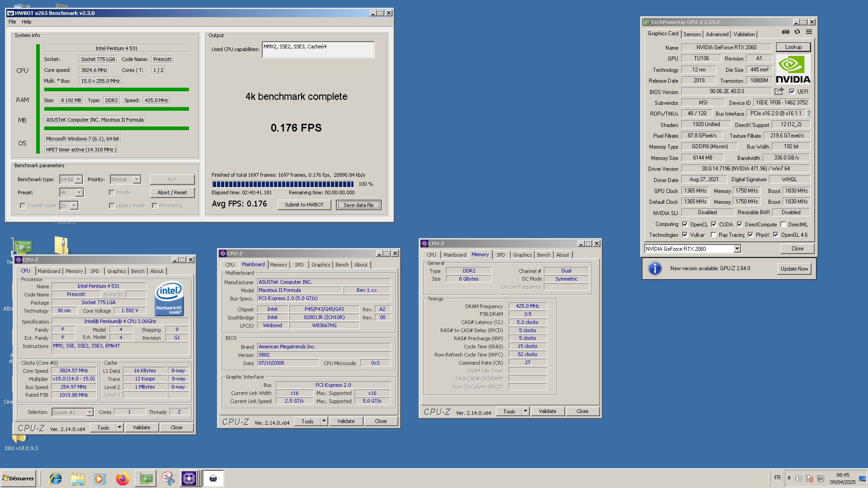This screenshot has width=868, height=488.
Task: Open the Help menu in HWBOT x265
Action: tap(27, 22)
